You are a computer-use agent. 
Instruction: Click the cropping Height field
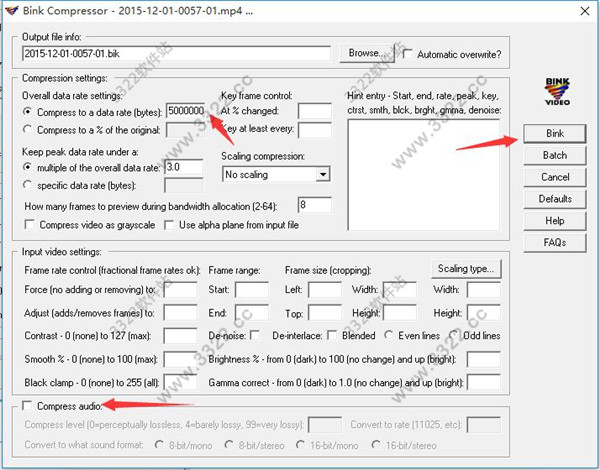[x=400, y=313]
